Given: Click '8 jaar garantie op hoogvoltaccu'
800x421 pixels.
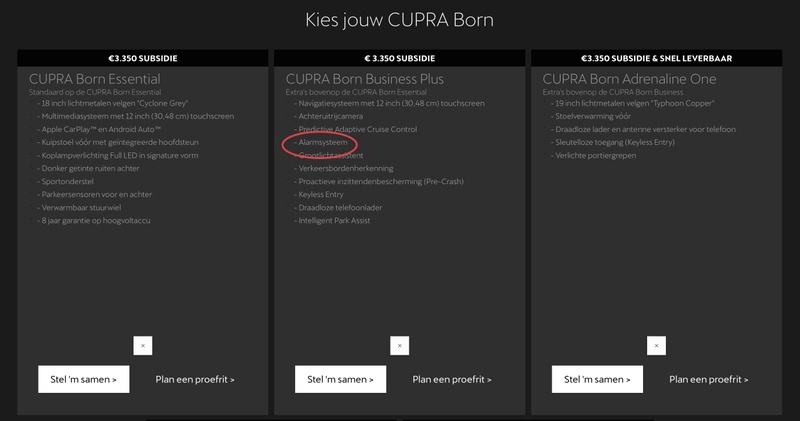Looking at the screenshot, I should pos(96,221).
